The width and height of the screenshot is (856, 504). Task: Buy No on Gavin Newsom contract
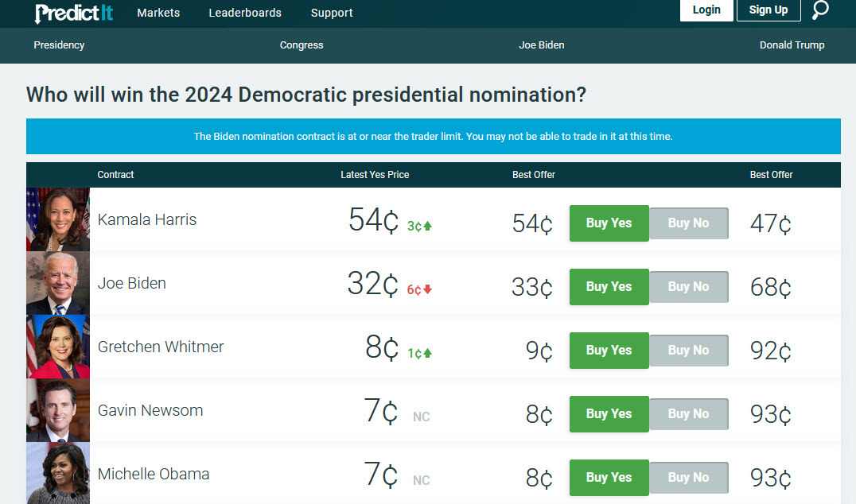[x=688, y=414]
